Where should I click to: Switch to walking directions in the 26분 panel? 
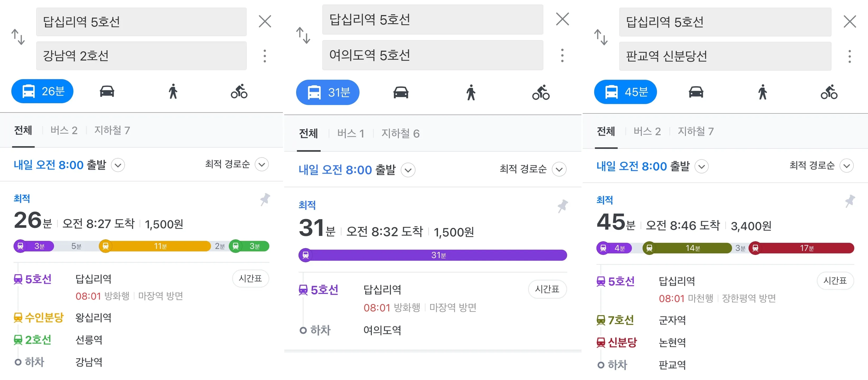coord(173,91)
